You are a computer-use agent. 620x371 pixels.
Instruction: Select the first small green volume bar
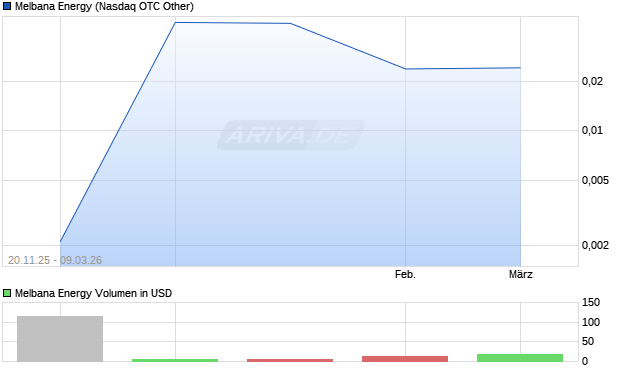point(175,360)
